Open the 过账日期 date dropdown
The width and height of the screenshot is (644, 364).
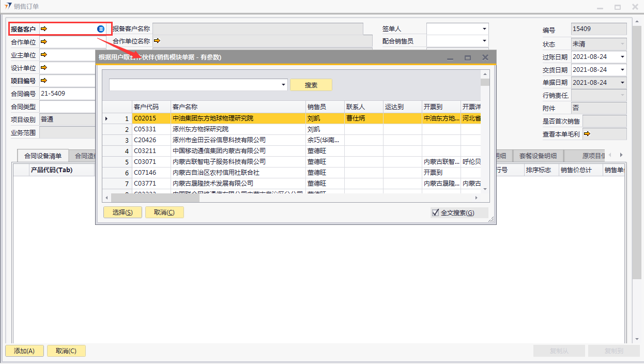(622, 57)
